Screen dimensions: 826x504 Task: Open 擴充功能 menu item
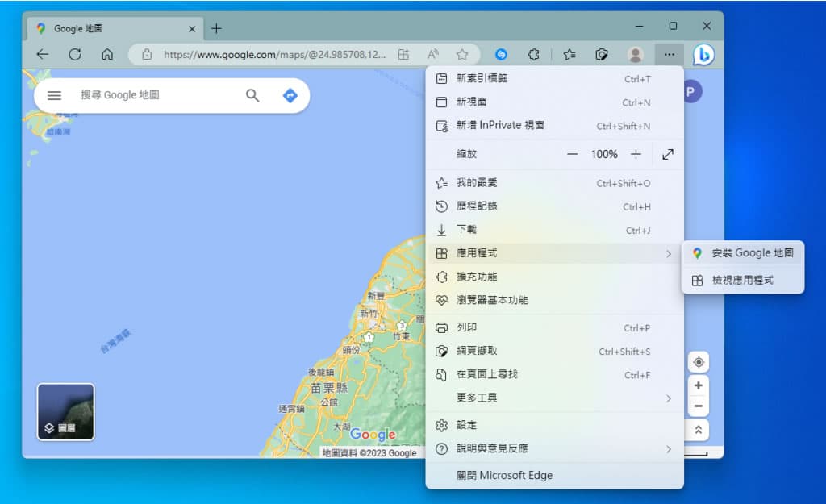pos(555,277)
